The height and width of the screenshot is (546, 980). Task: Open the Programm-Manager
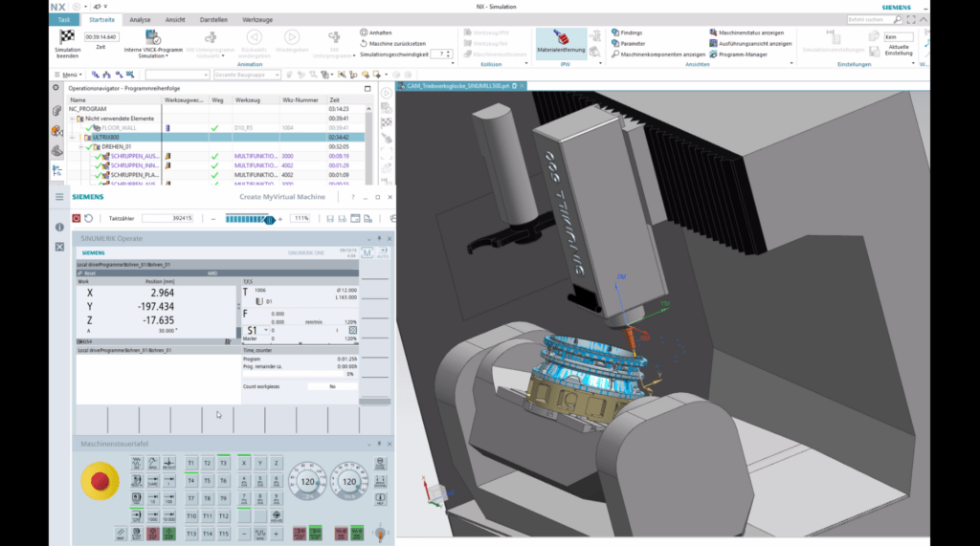[x=738, y=55]
